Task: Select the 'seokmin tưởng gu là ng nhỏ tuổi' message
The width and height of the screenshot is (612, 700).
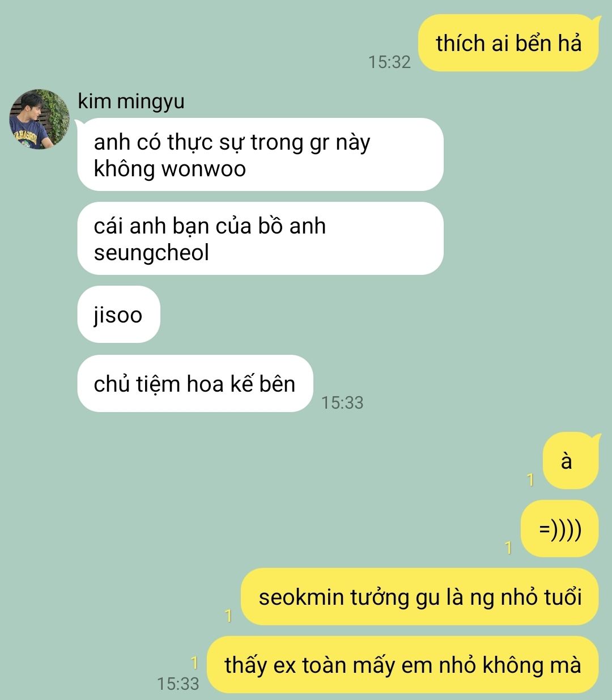Action: 420,597
